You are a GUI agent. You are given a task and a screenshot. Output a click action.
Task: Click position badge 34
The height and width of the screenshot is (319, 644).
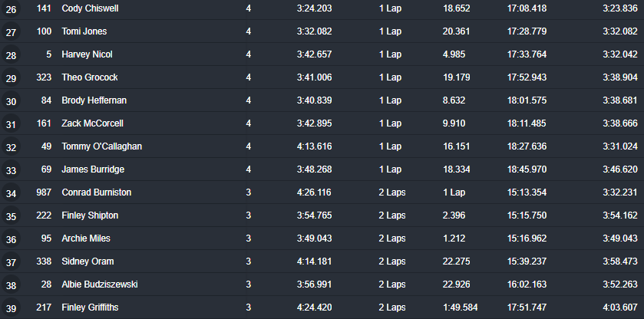(x=11, y=192)
